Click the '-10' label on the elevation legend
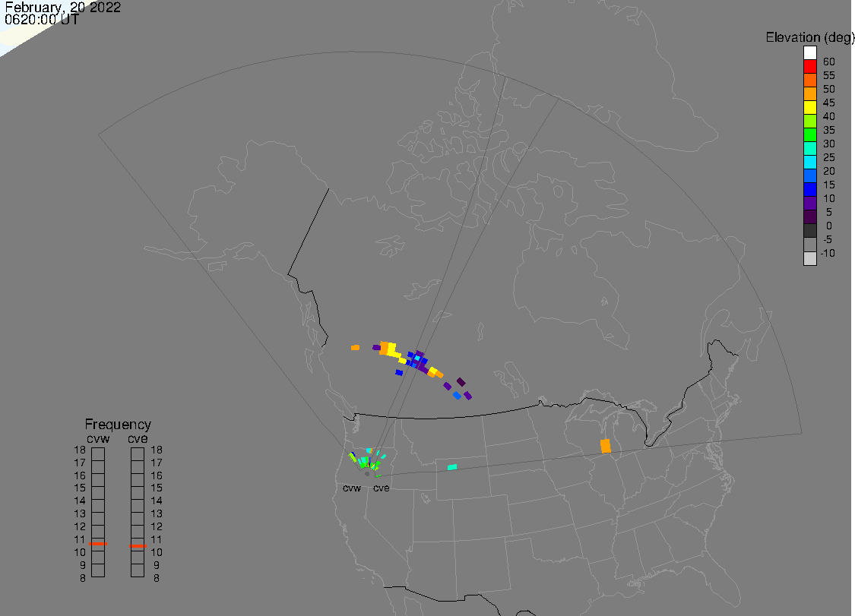855x616 pixels. (828, 253)
